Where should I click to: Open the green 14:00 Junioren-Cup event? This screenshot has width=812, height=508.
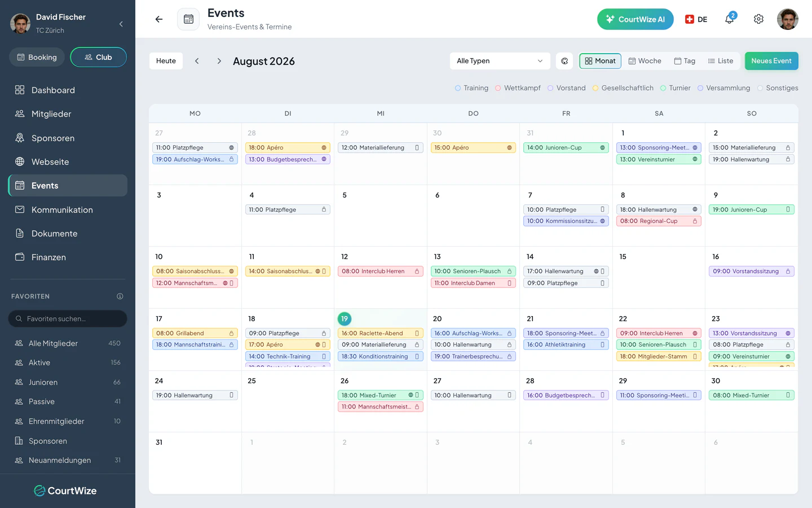(x=566, y=148)
